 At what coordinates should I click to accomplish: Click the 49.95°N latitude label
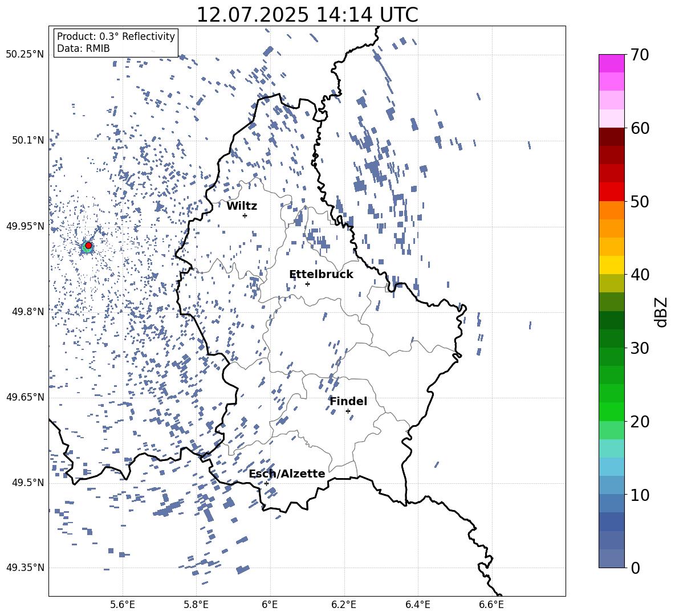25,226
